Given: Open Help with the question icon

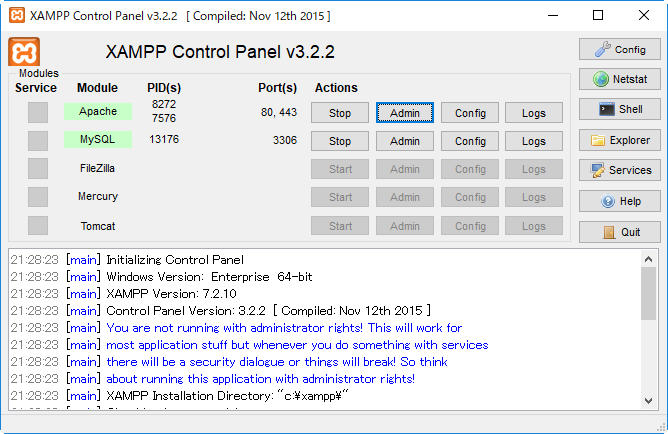Looking at the screenshot, I should tap(619, 201).
